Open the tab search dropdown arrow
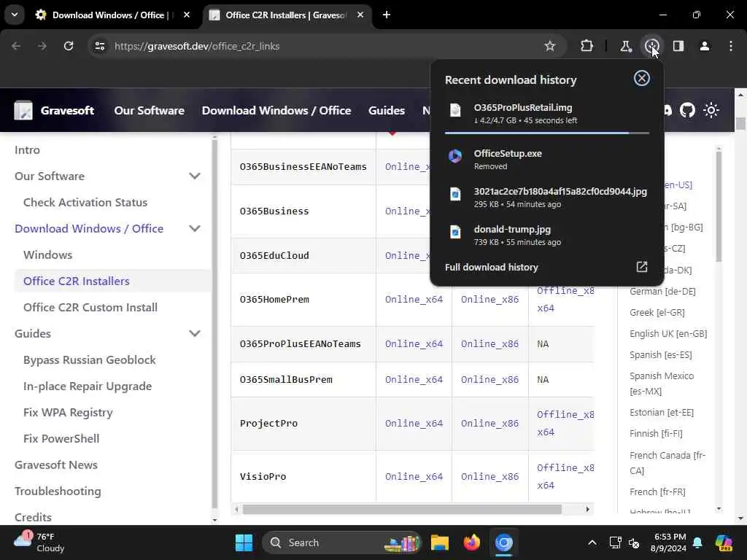Image resolution: width=747 pixels, height=560 pixels. point(15,15)
